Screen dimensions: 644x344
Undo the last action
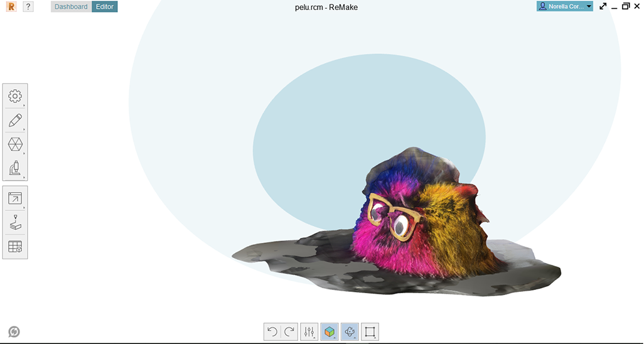click(x=272, y=331)
